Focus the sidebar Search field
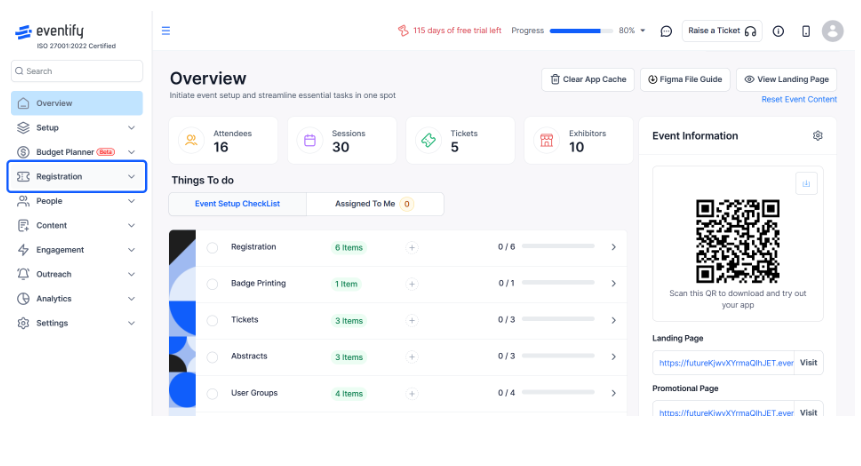 coord(77,71)
